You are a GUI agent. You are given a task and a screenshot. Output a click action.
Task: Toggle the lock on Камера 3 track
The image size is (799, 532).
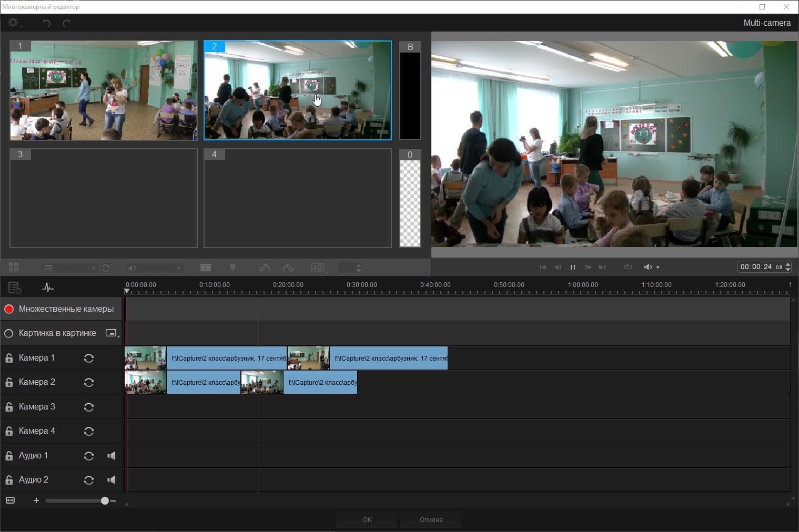[x=9, y=407]
